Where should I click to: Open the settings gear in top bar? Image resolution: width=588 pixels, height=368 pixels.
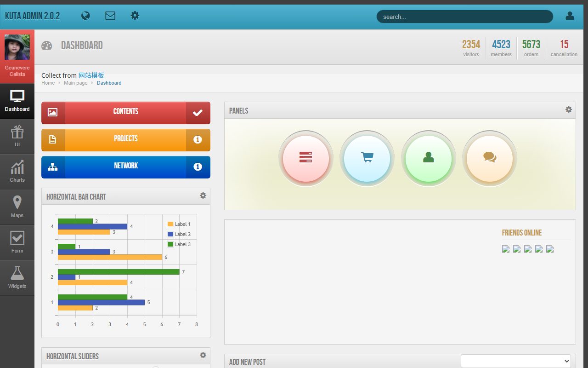[135, 16]
